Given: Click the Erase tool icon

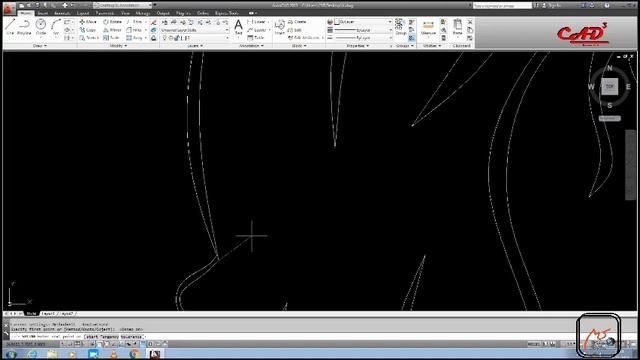Looking at the screenshot, I should pos(153,22).
